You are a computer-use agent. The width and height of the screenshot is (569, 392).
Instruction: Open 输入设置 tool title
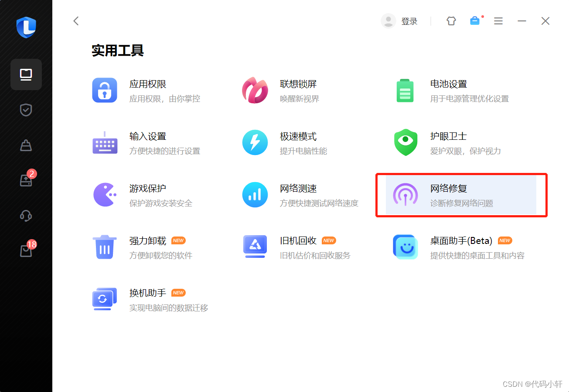coord(148,136)
